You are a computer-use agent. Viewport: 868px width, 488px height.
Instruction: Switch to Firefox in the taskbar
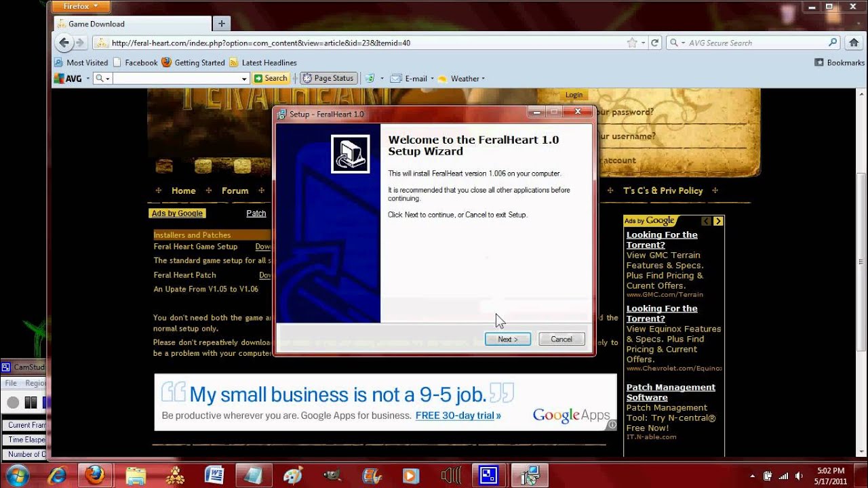[x=95, y=475]
